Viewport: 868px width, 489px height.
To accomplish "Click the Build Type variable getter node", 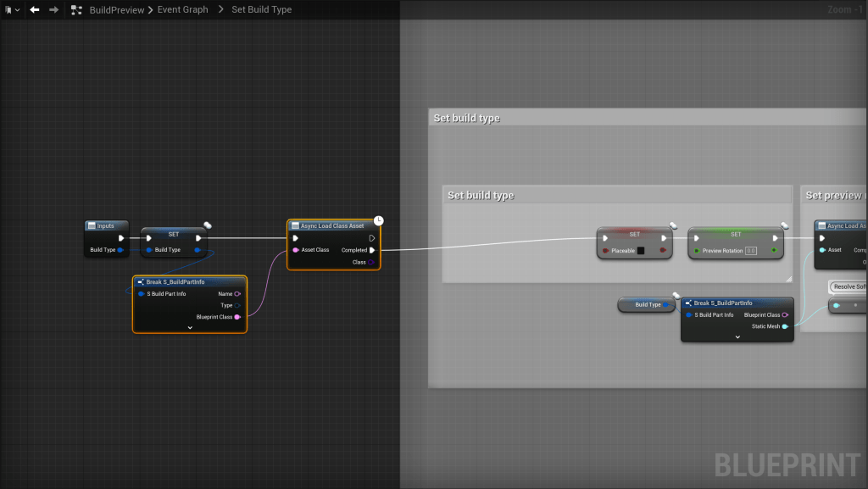I will [648, 305].
